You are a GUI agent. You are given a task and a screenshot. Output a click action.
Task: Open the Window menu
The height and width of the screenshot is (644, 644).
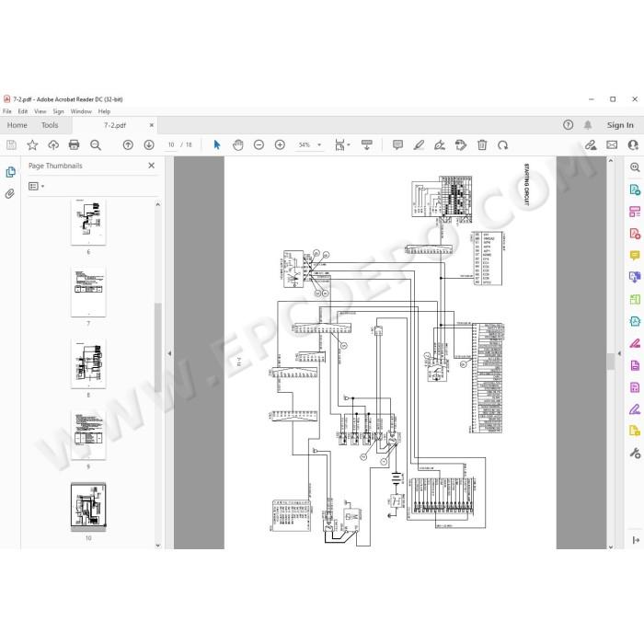click(81, 111)
